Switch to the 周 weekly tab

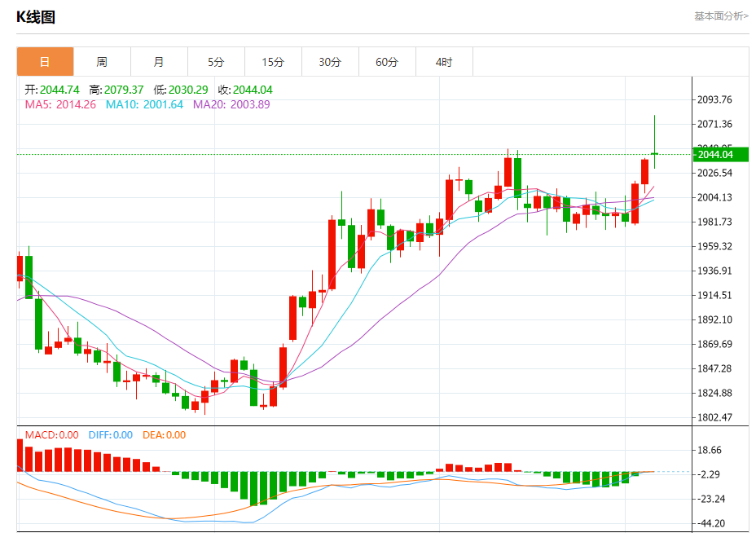point(102,62)
